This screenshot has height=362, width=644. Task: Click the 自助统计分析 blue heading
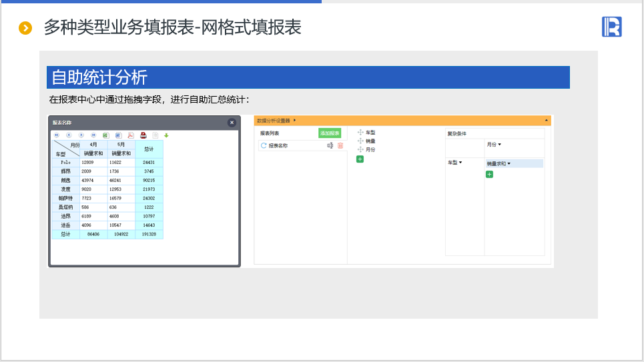tap(308, 77)
